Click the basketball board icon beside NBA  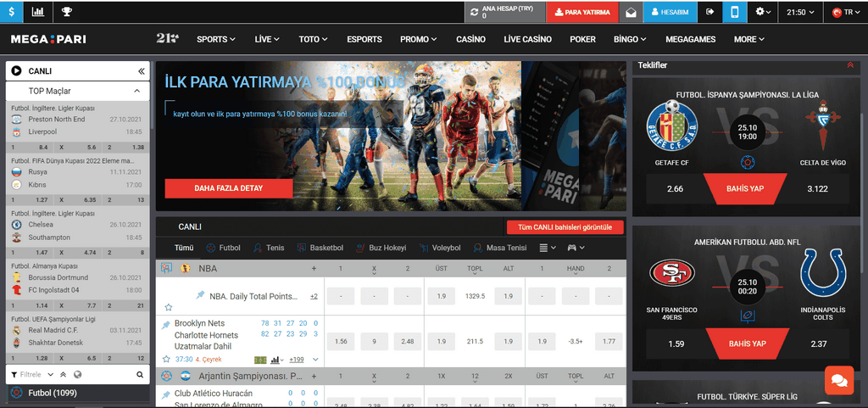pyautogui.click(x=166, y=269)
